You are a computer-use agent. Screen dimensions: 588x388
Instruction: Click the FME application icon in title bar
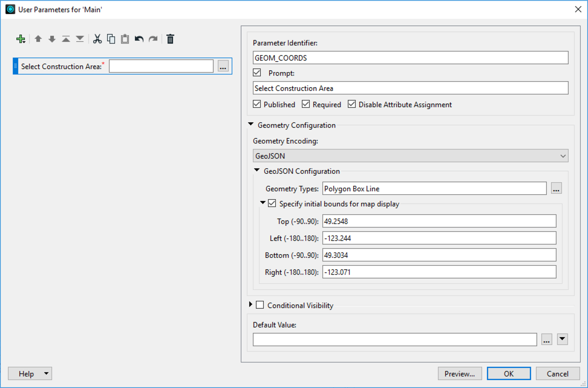point(10,9)
